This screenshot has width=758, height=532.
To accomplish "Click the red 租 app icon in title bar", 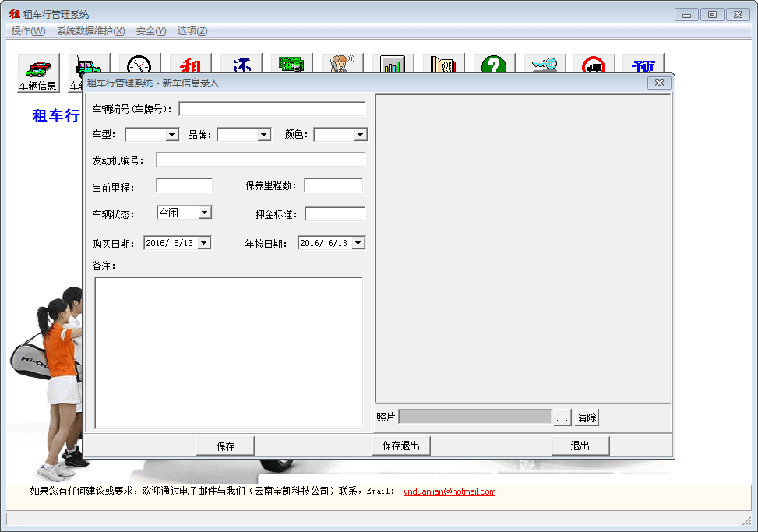I will click(14, 15).
